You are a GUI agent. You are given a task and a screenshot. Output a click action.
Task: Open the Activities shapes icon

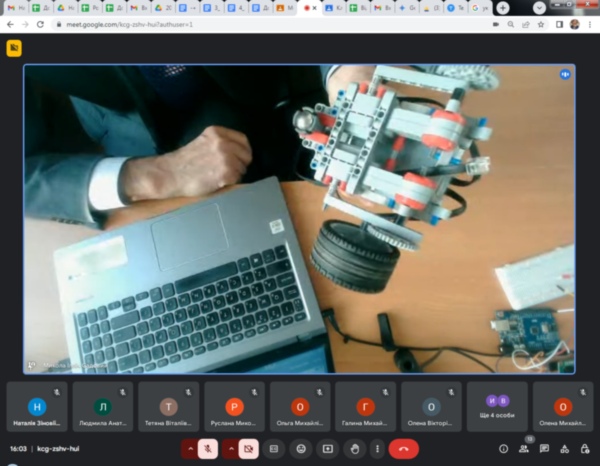pos(564,449)
